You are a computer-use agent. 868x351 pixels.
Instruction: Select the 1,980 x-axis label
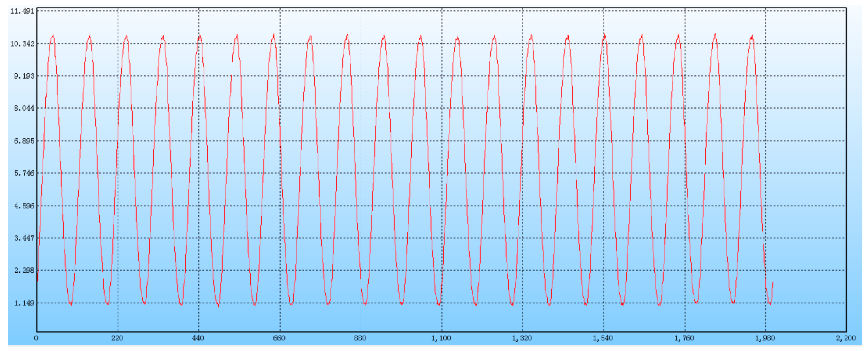pyautogui.click(x=765, y=338)
